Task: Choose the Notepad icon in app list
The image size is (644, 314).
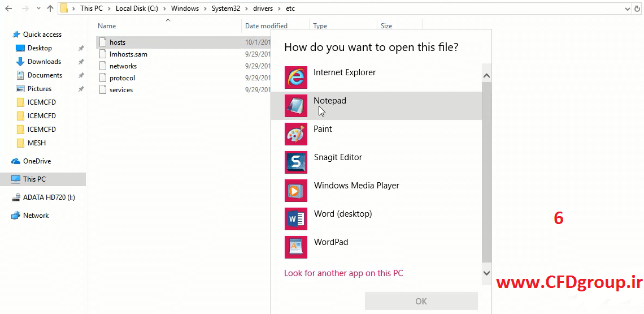Action: coord(295,106)
